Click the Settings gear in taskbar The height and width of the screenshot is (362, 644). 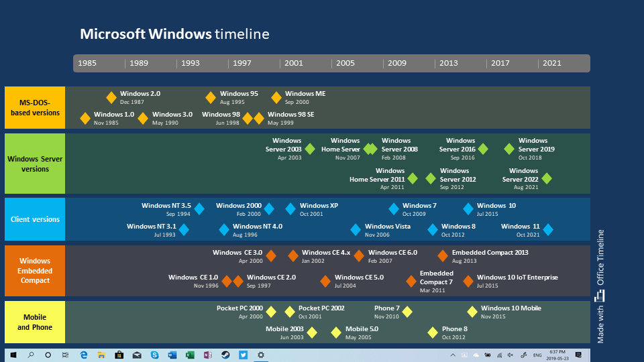click(x=261, y=355)
